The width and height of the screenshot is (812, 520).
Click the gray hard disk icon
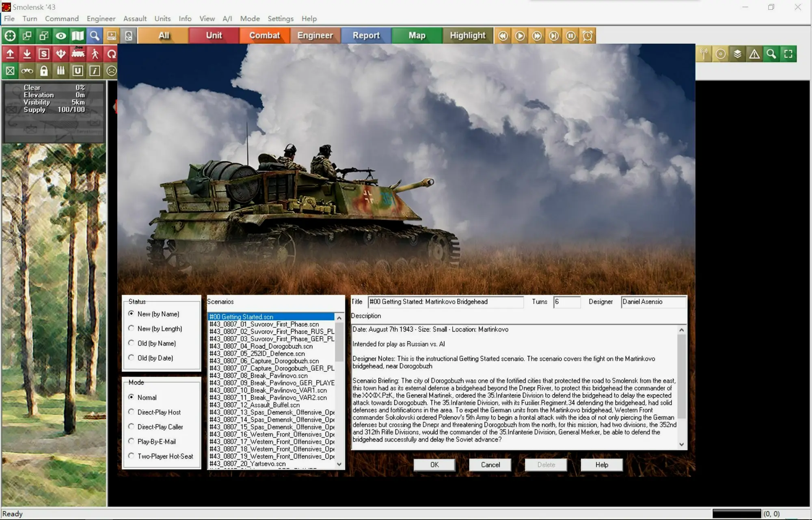click(x=128, y=36)
